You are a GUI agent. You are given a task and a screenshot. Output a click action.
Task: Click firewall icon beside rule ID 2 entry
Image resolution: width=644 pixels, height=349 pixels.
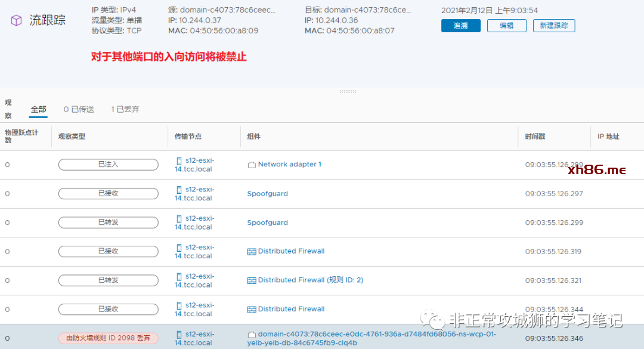[252, 280]
